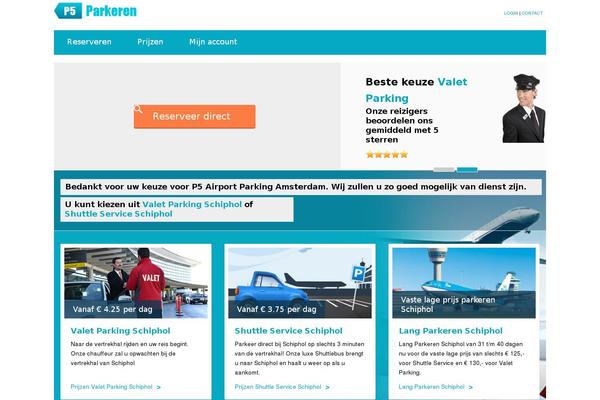The image size is (600, 400).
Task: Open the Valet Parking Schiphol card heading
Action: (120, 331)
